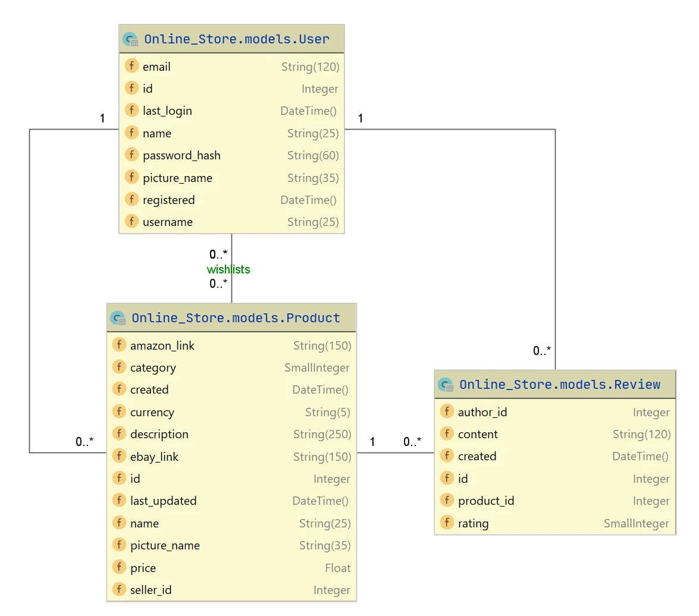Click the green wishlists relationship label
Viewport: 699px width, 616px height.
(x=228, y=269)
